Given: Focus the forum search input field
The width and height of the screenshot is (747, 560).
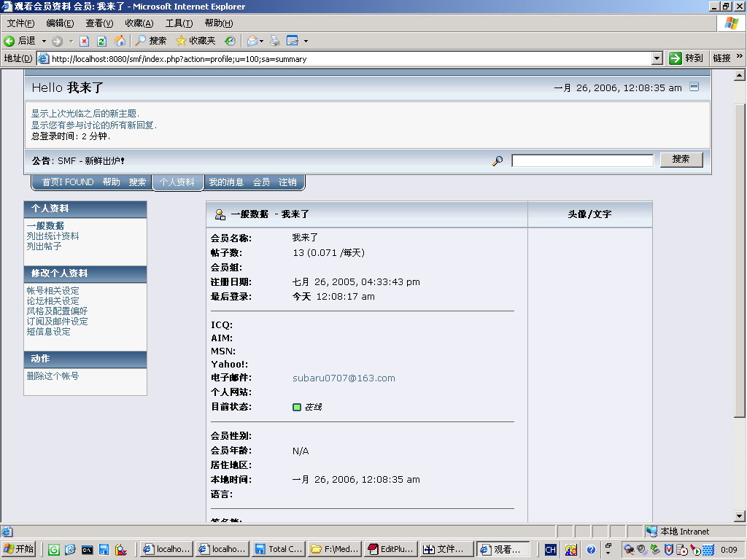Looking at the screenshot, I should click(x=582, y=160).
